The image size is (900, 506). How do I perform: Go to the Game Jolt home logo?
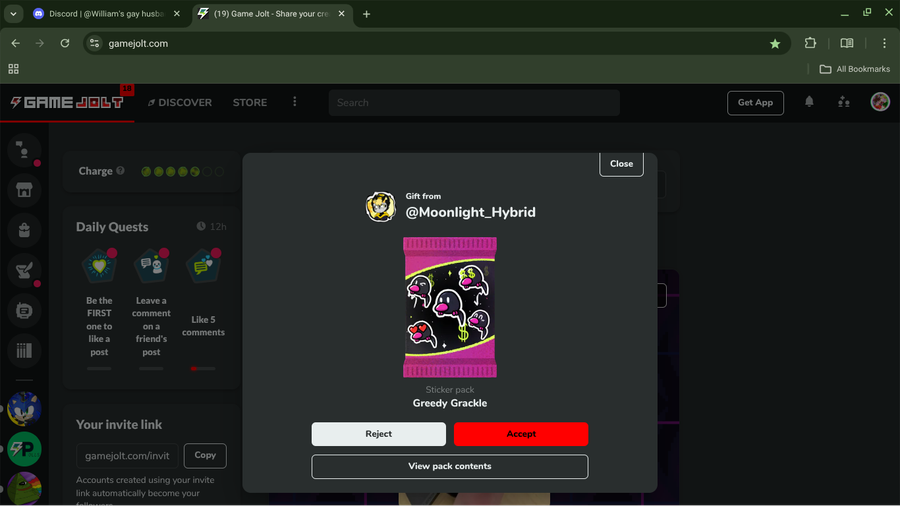pos(67,103)
